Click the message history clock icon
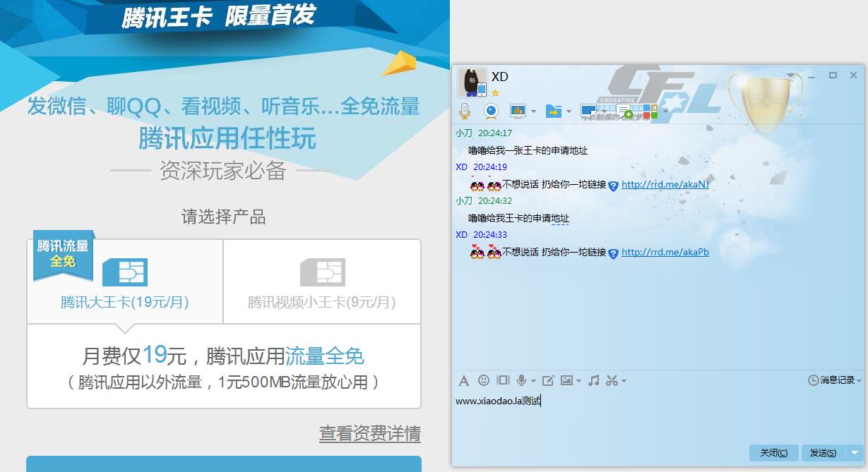Image resolution: width=868 pixels, height=472 pixels. [x=814, y=380]
